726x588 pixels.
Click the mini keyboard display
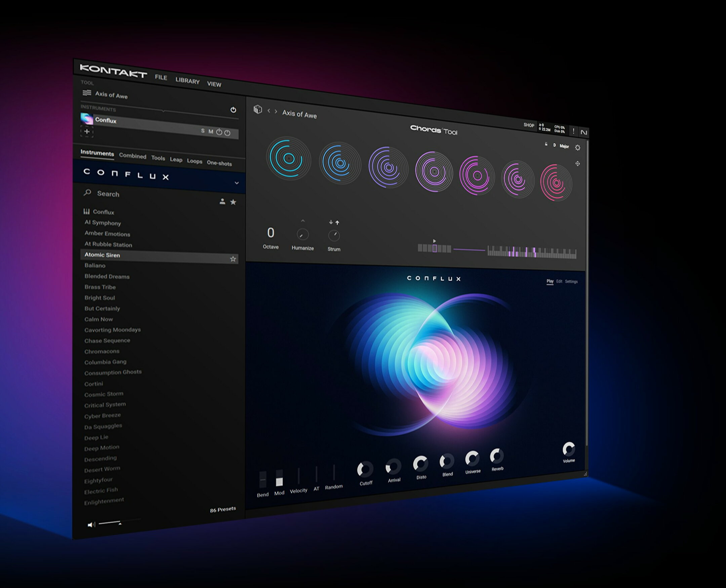pos(532,253)
